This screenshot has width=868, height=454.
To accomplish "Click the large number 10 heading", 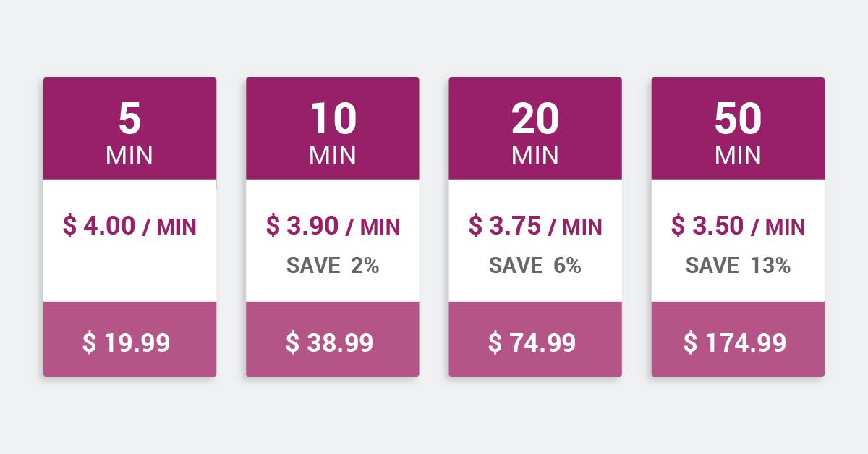I will pyautogui.click(x=333, y=119).
